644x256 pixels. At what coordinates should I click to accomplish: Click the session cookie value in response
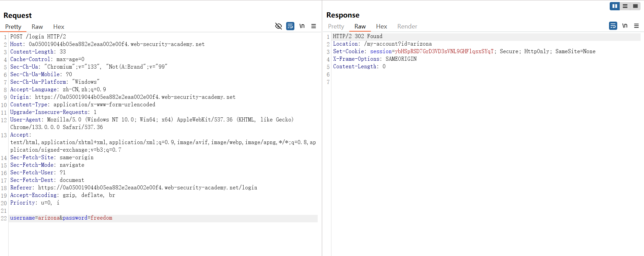pyautogui.click(x=444, y=51)
